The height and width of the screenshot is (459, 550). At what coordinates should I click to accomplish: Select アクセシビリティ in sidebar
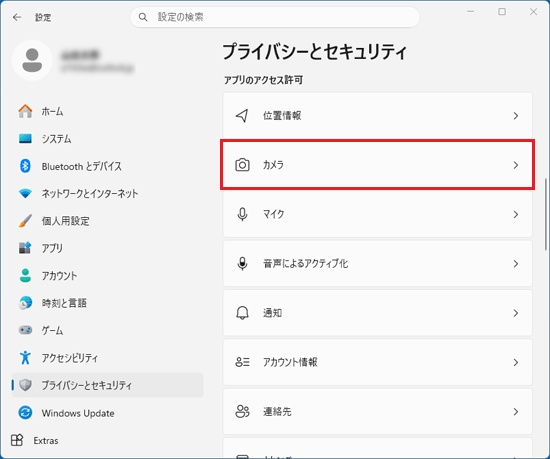(70, 358)
